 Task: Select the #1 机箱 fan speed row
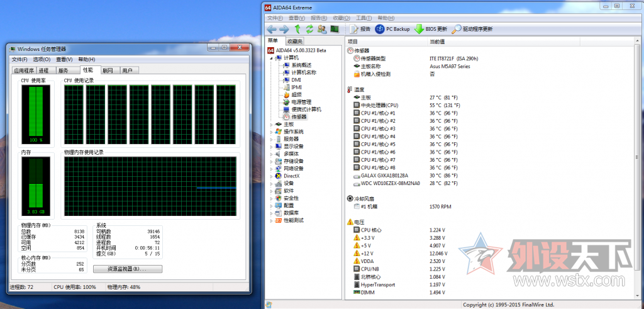pyautogui.click(x=402, y=206)
